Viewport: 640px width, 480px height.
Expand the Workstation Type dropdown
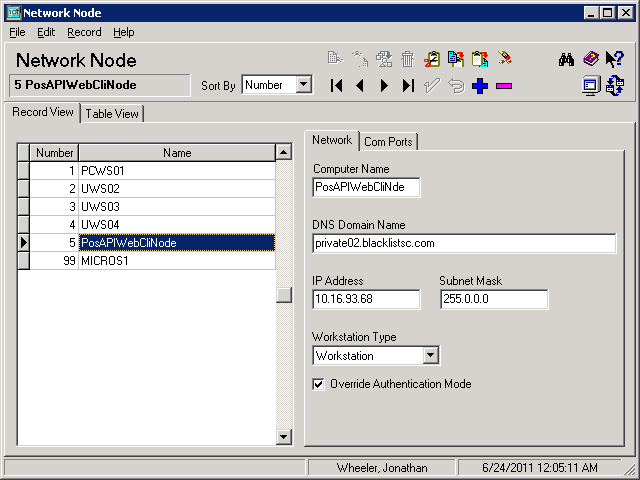click(431, 355)
